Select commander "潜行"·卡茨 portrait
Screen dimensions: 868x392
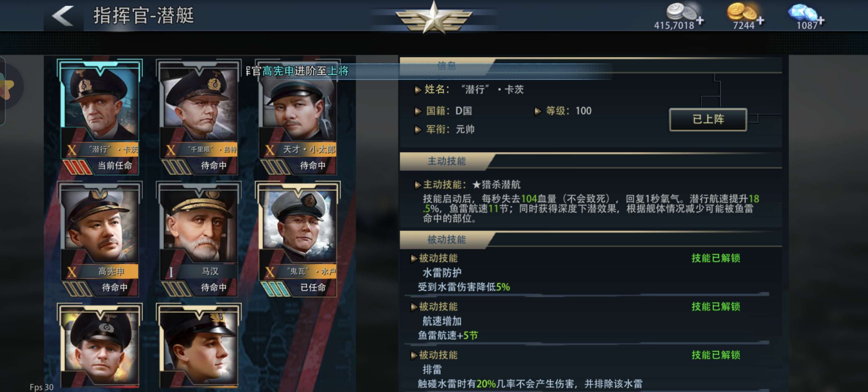pos(100,117)
